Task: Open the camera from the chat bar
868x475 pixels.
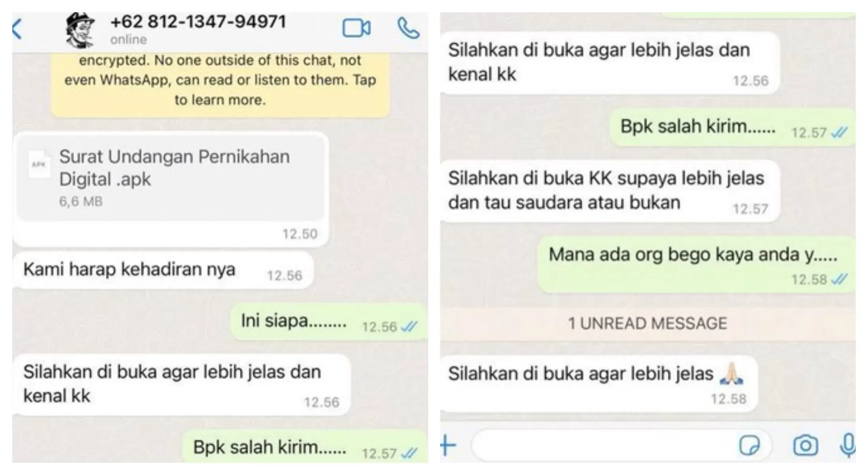Action: [x=805, y=446]
